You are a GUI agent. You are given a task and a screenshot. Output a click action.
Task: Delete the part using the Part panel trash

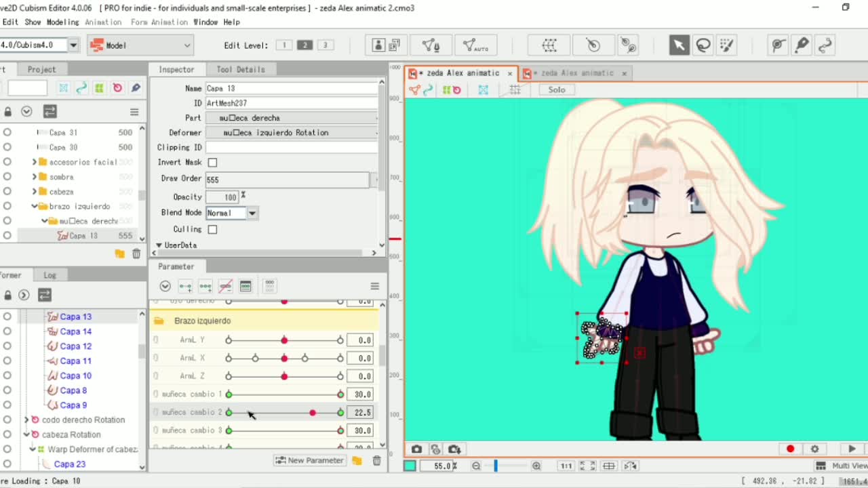pos(136,253)
